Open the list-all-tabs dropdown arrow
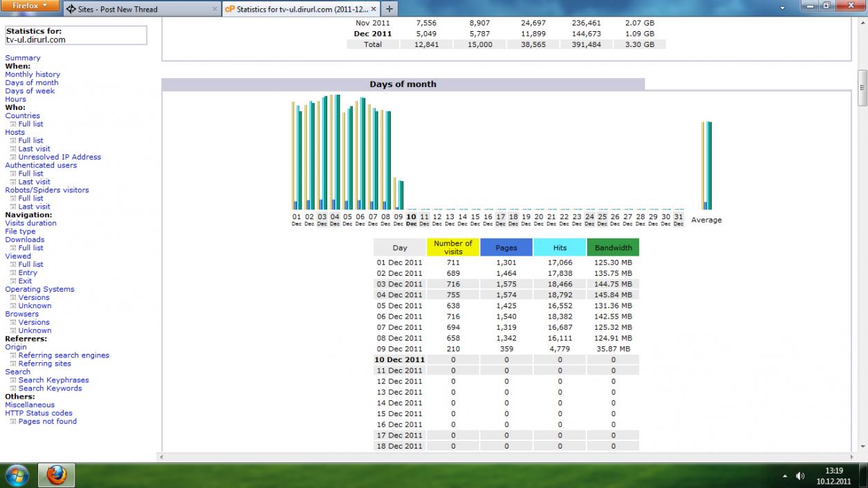The width and height of the screenshot is (868, 488). (x=782, y=10)
